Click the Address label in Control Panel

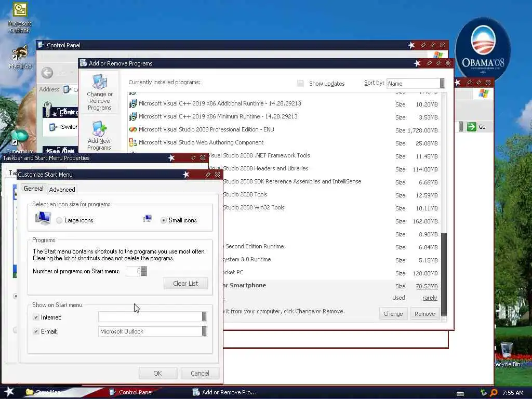click(x=49, y=89)
